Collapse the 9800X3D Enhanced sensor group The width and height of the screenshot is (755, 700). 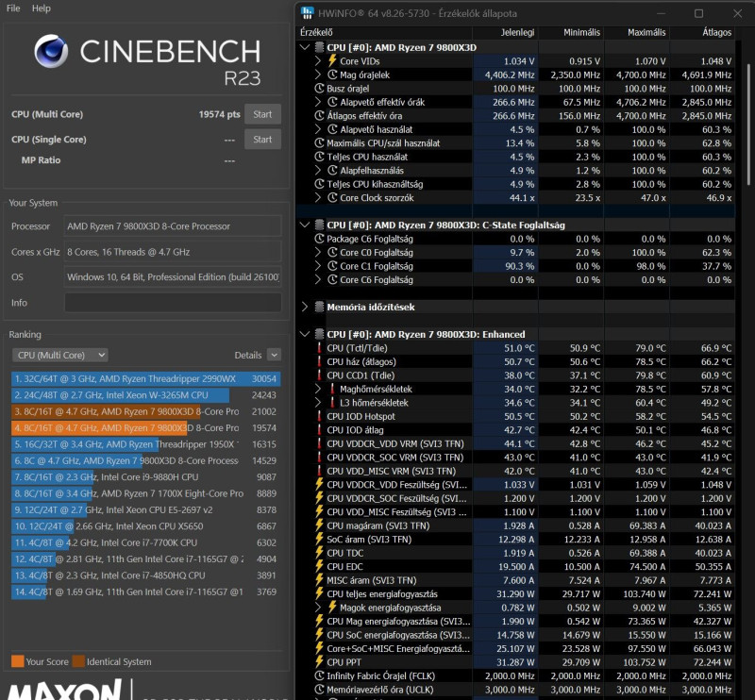304,334
